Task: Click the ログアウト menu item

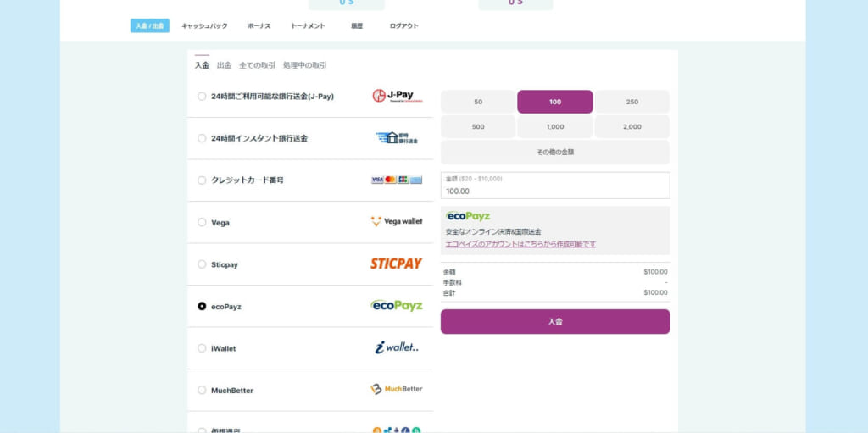Action: tap(404, 26)
